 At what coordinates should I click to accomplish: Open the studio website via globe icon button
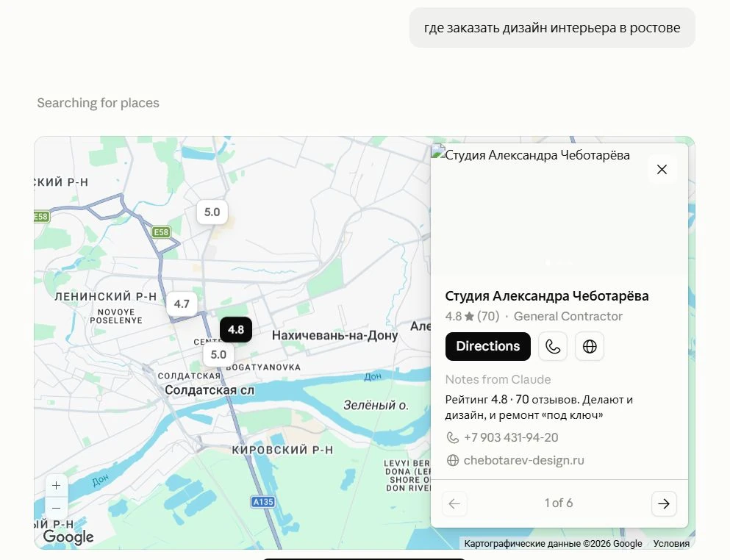click(590, 346)
